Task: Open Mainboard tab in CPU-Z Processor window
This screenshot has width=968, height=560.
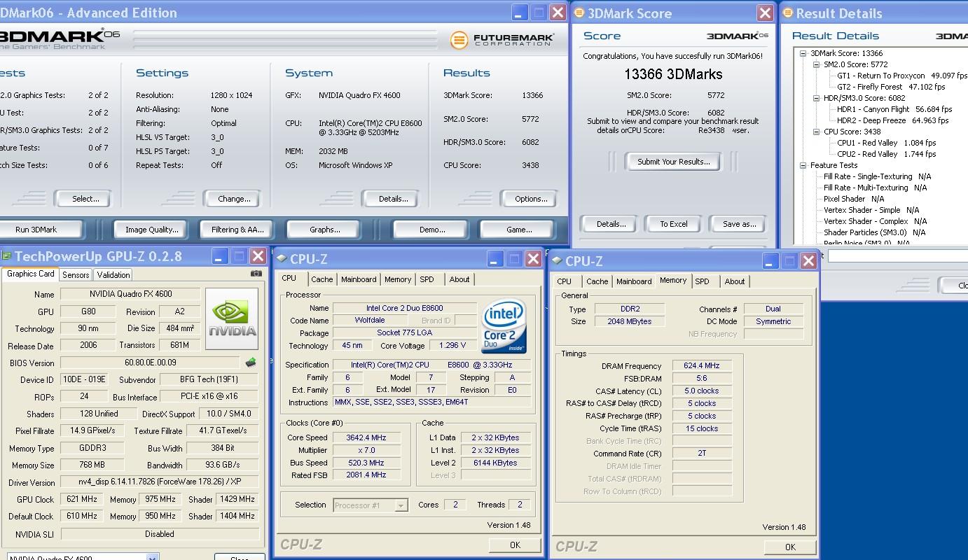Action: [359, 279]
